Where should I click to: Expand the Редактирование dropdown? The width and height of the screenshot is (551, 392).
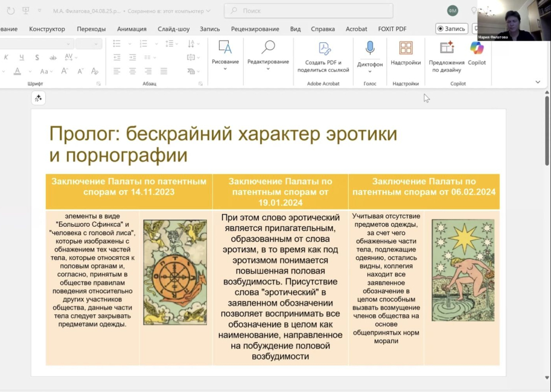(268, 69)
